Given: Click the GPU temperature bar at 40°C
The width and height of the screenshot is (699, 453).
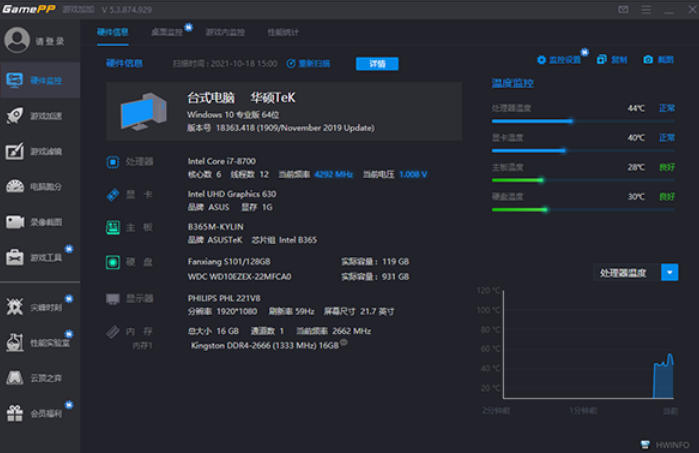Looking at the screenshot, I should [x=583, y=151].
